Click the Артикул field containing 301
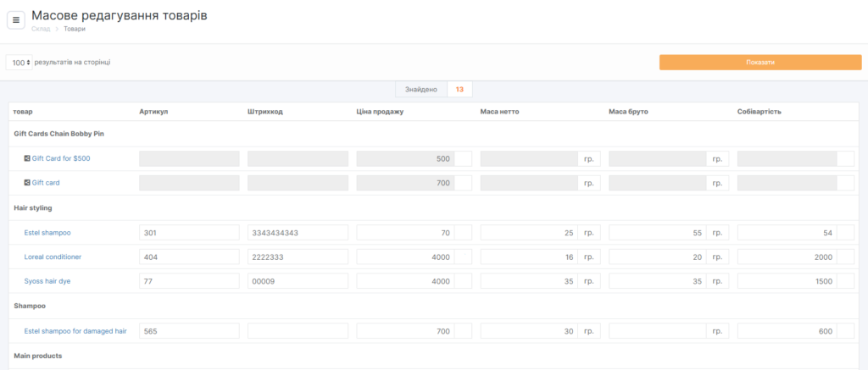 [x=189, y=232]
